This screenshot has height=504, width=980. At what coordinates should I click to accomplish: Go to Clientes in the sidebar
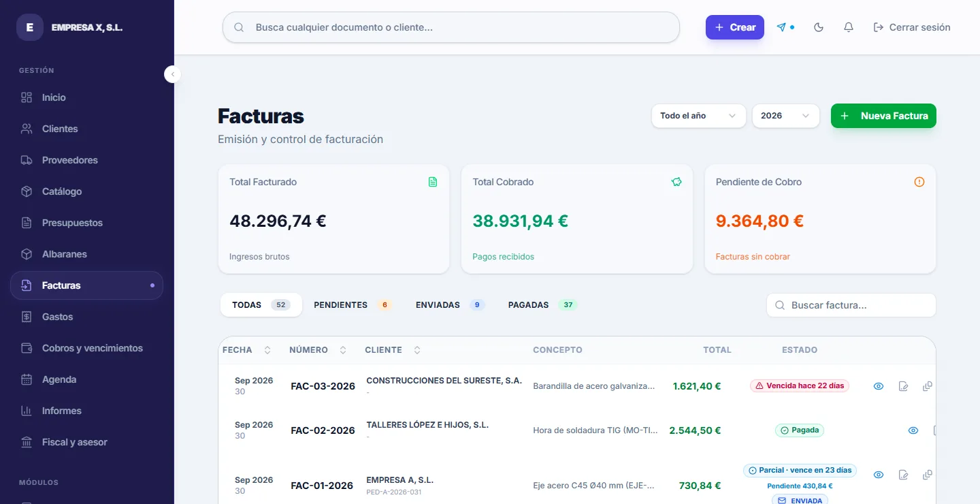86,129
